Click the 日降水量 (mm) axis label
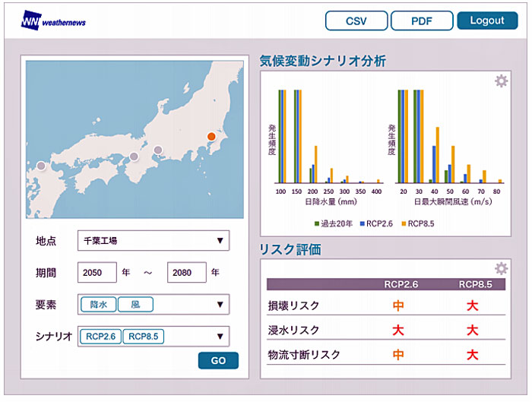Viewport: 532px width, 402px height. 331,202
